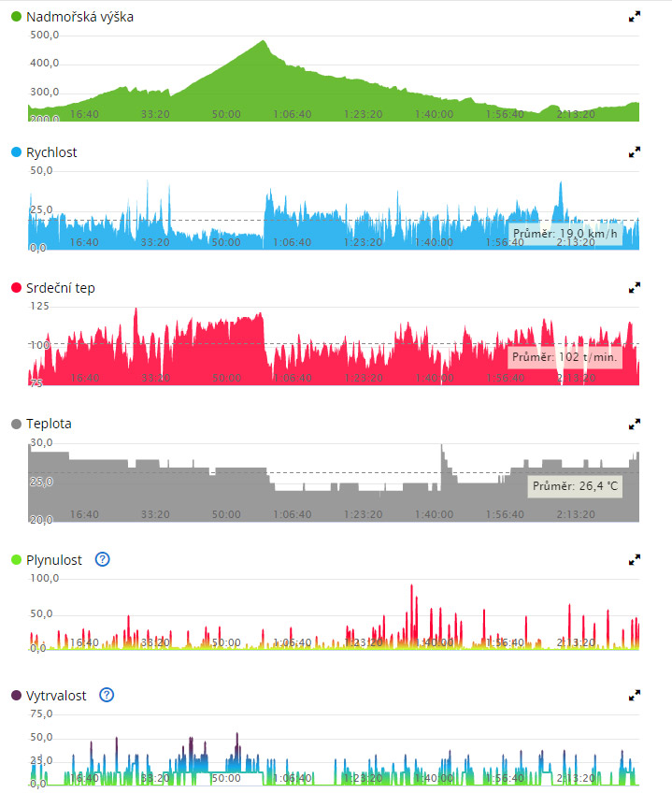This screenshot has width=672, height=807.
Task: Open Srdeční tep chart in expanded view
Action: [x=634, y=288]
